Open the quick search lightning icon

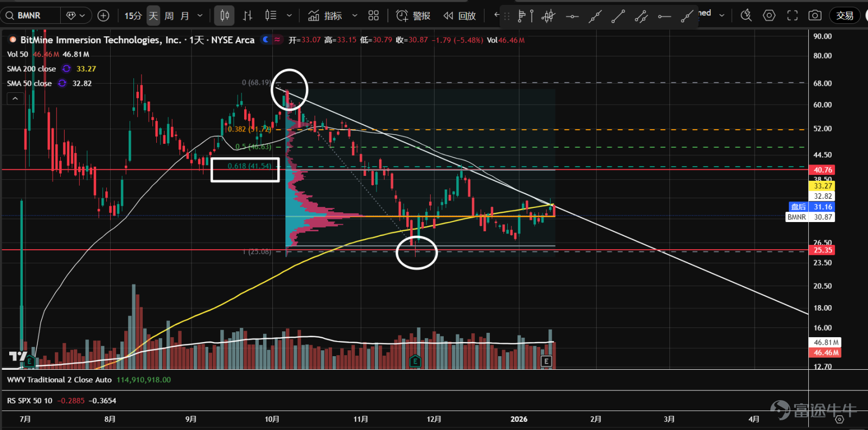click(x=746, y=16)
